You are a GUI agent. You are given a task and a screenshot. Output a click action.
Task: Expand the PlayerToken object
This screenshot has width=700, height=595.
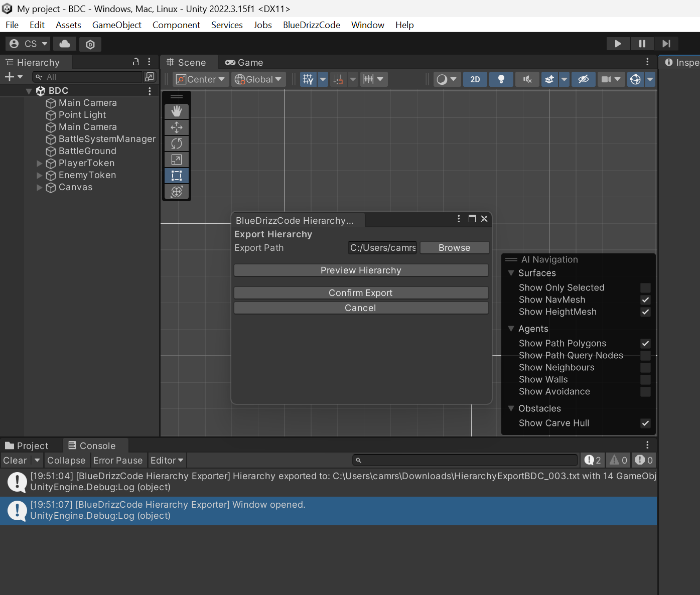(40, 163)
